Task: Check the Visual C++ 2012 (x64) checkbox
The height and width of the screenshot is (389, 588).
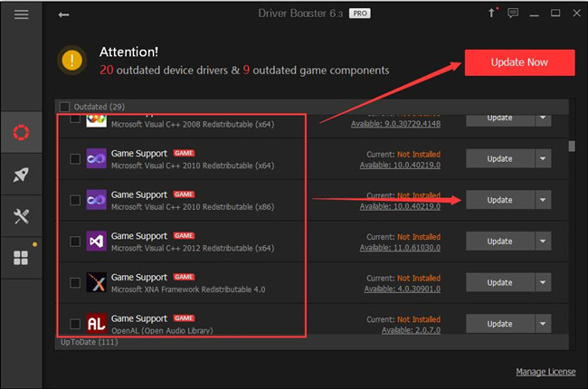Action: [x=75, y=242]
